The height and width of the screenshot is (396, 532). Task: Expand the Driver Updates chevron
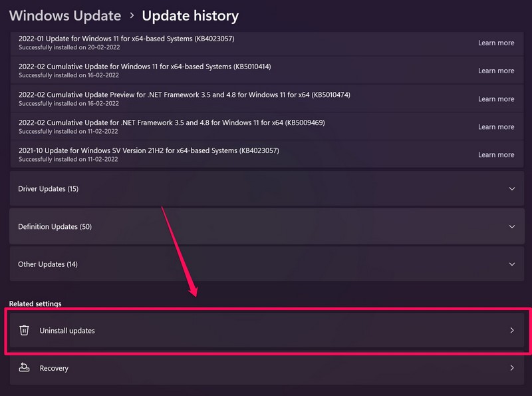pos(511,189)
